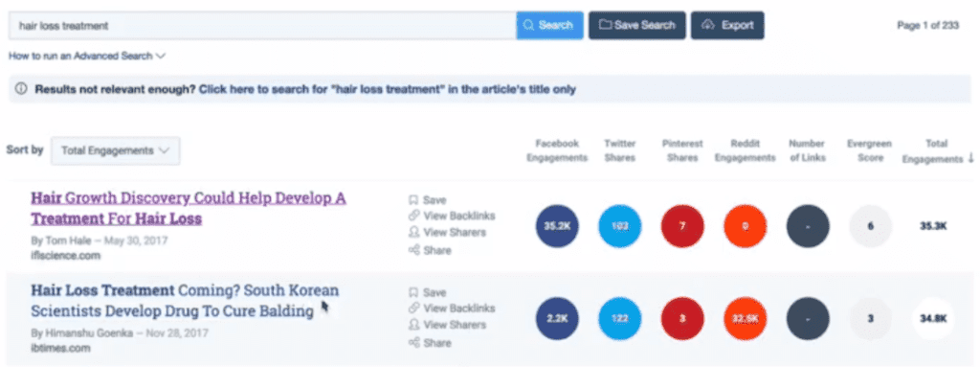Share the Hair Growth Discovery article
980x367 pixels.
pyautogui.click(x=430, y=250)
